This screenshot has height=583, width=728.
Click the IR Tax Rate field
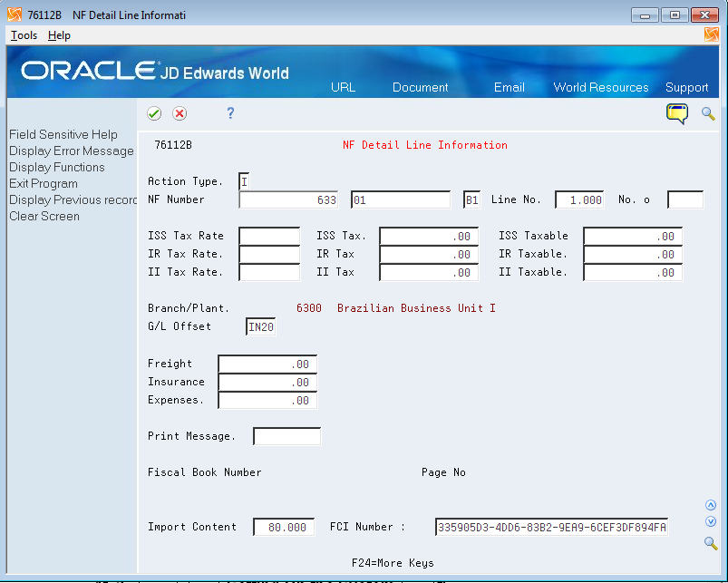pyautogui.click(x=269, y=254)
